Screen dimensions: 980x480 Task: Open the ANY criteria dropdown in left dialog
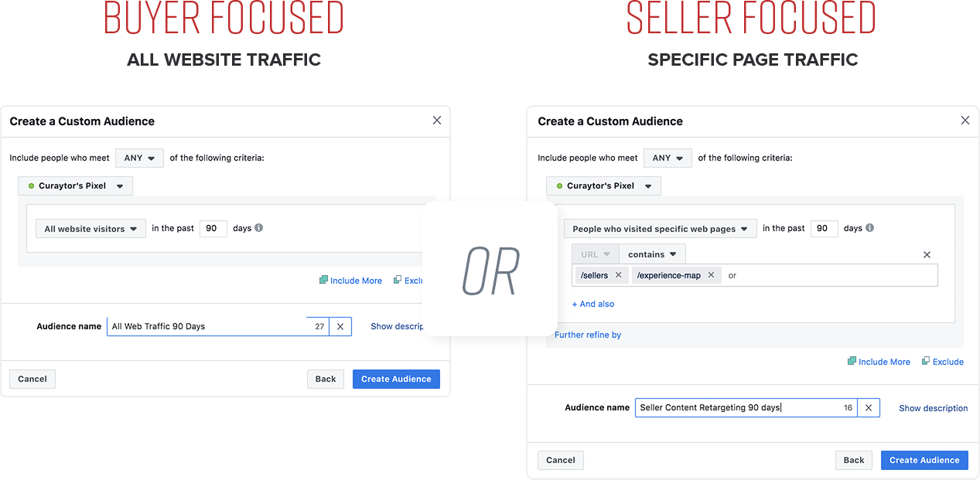(x=139, y=158)
